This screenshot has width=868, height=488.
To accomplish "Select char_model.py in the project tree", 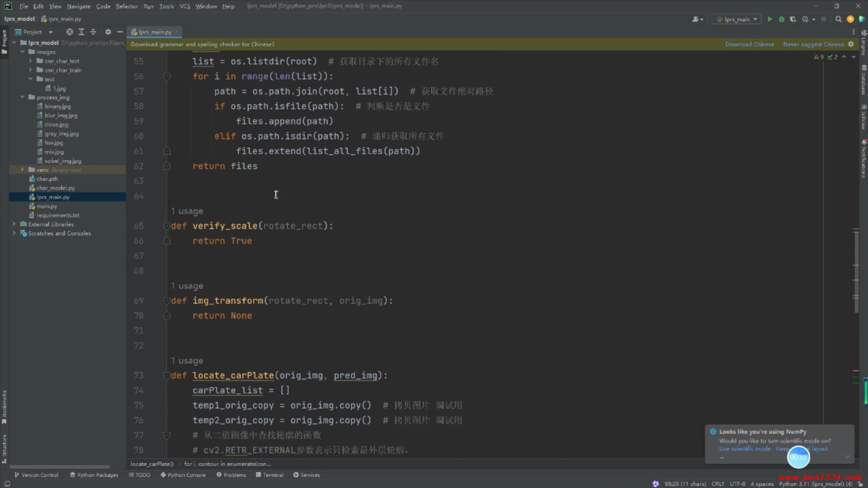I will (x=56, y=188).
